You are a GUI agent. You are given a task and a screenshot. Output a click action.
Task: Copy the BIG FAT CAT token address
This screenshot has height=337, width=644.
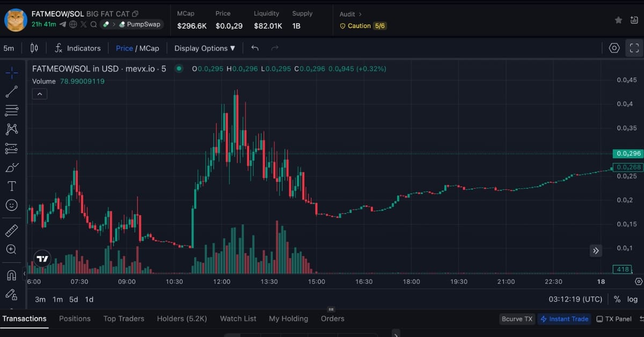135,14
